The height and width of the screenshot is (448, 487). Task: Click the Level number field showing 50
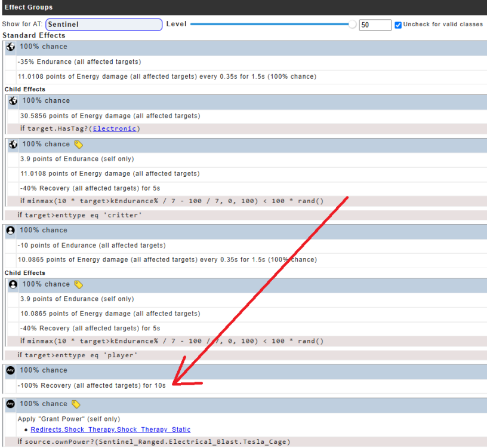(375, 25)
